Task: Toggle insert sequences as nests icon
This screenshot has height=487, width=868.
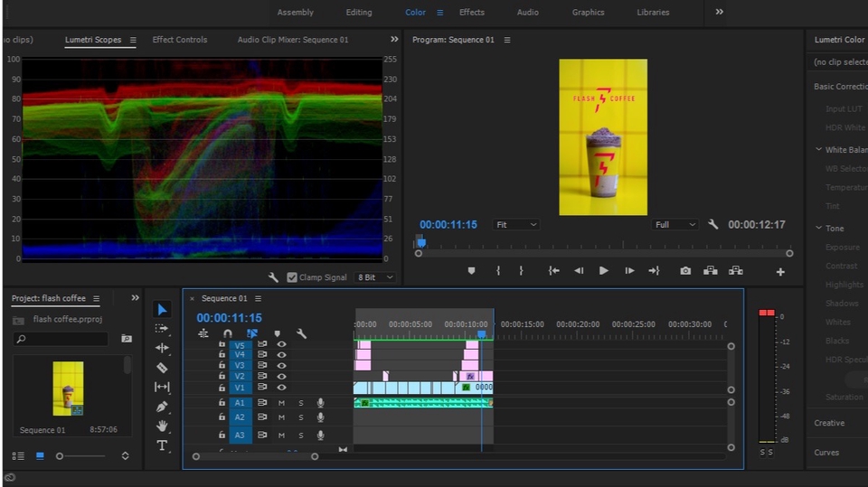Action: (x=203, y=333)
